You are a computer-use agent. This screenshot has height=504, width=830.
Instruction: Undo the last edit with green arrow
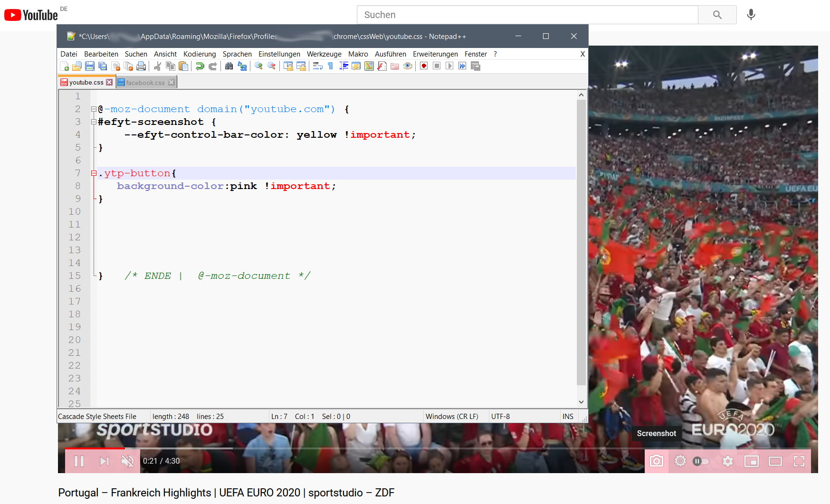pos(200,66)
